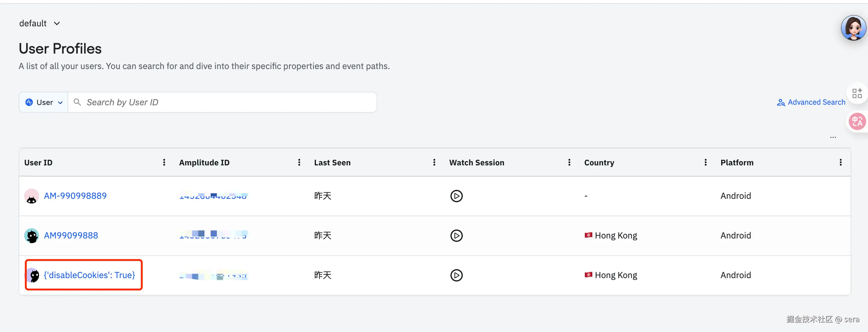Click the grid sparkle floating icon
The width and height of the screenshot is (868, 332).
(857, 93)
